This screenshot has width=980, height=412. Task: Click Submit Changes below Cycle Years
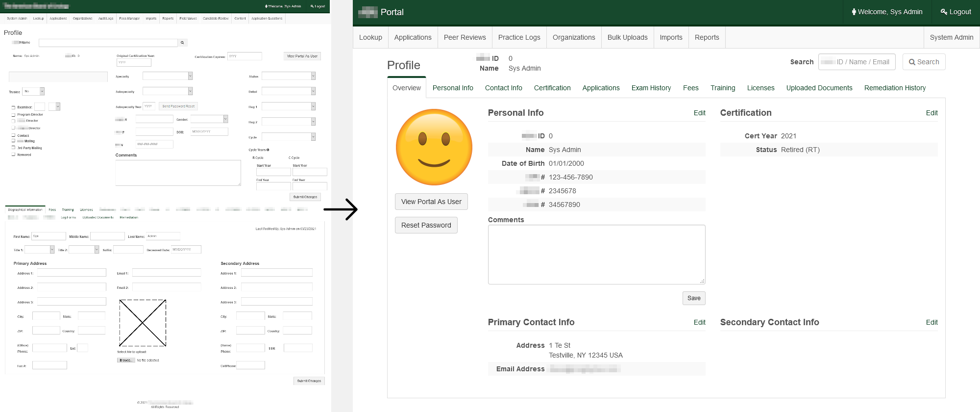pos(305,197)
